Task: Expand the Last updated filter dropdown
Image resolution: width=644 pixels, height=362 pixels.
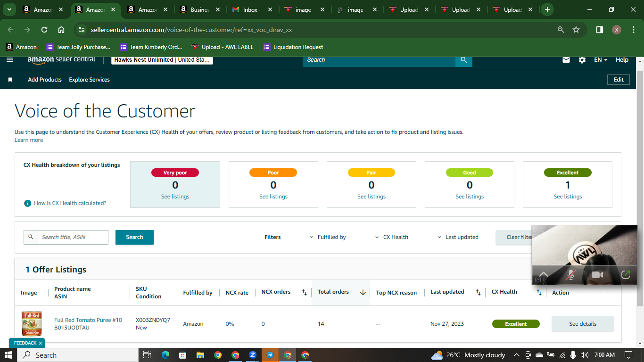Action: pos(458,237)
